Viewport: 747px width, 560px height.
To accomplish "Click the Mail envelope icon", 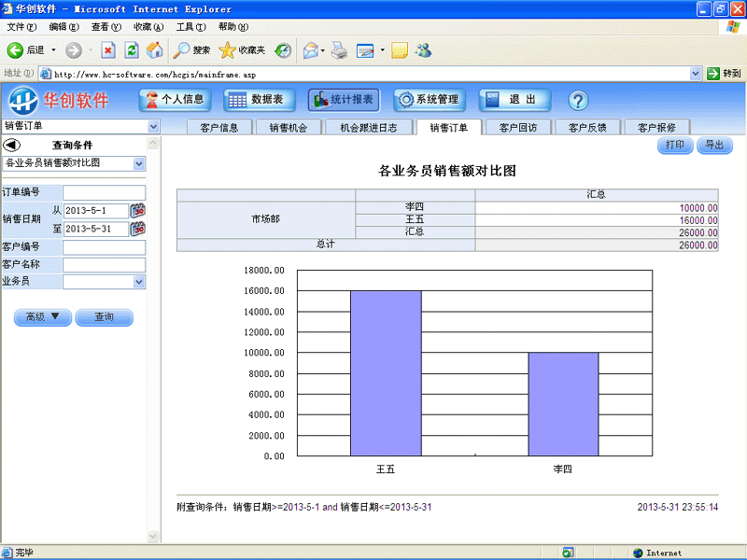I will (x=311, y=50).
